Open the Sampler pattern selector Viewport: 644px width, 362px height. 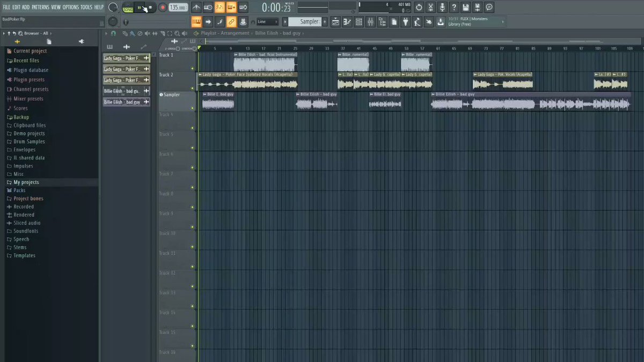pos(304,22)
